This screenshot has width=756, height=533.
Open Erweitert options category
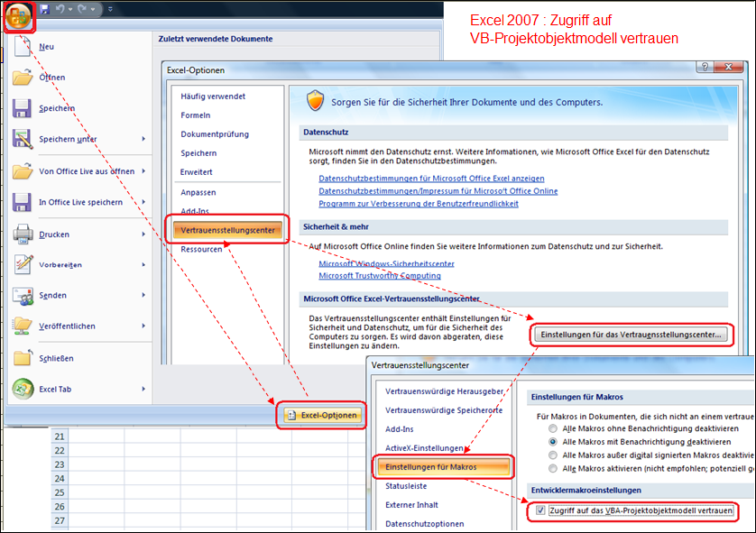[196, 172]
